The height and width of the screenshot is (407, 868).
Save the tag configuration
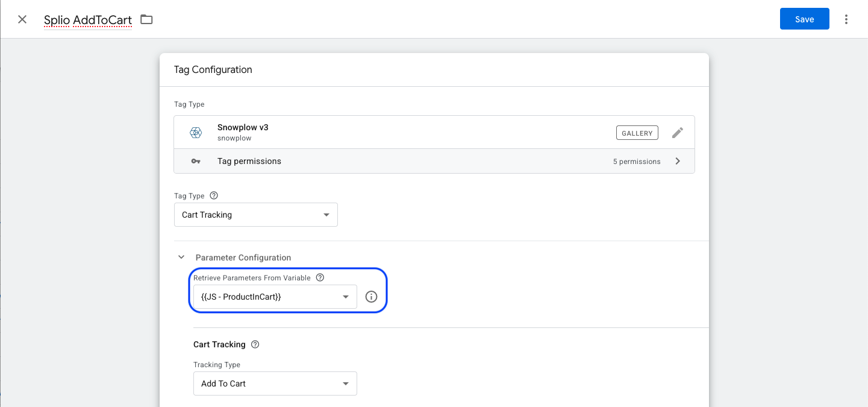coord(804,19)
